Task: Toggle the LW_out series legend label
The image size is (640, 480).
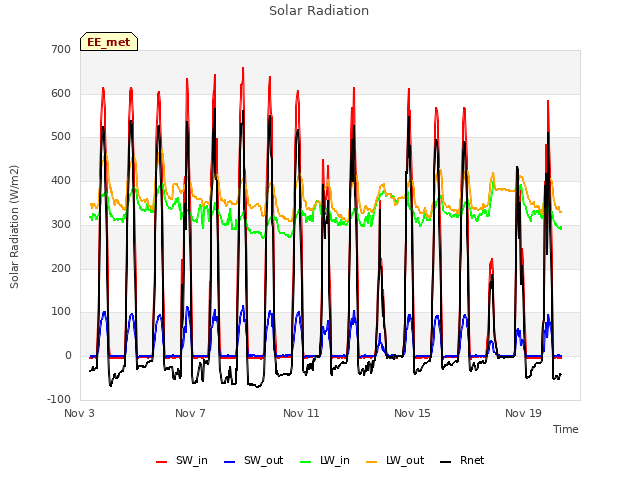Action: pyautogui.click(x=405, y=461)
